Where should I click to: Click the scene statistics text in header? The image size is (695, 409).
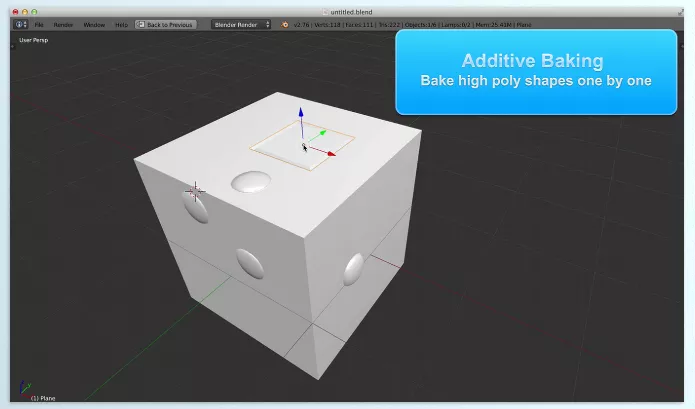coord(412,25)
